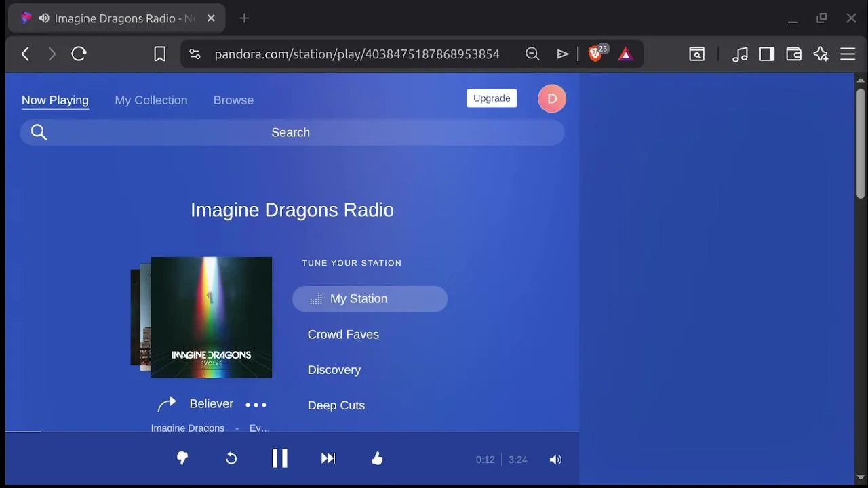Select Deep Cuts tuning mode
The width and height of the screenshot is (868, 488).
(336, 405)
